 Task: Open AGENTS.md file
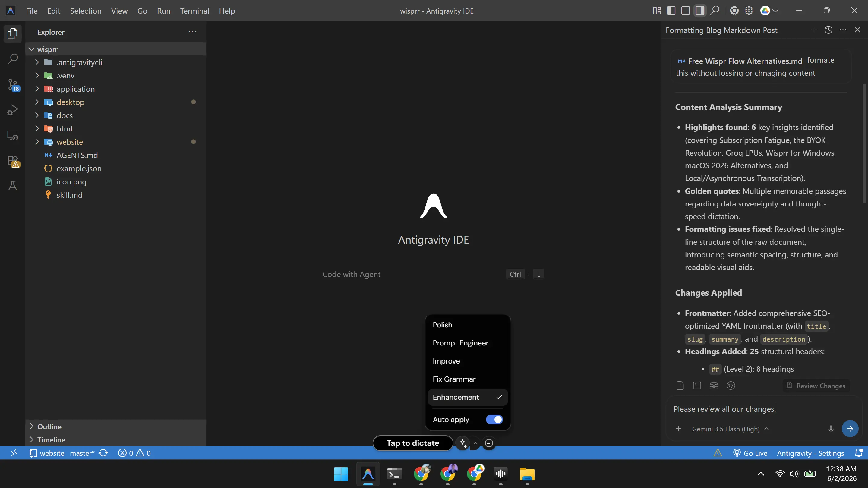115,155
